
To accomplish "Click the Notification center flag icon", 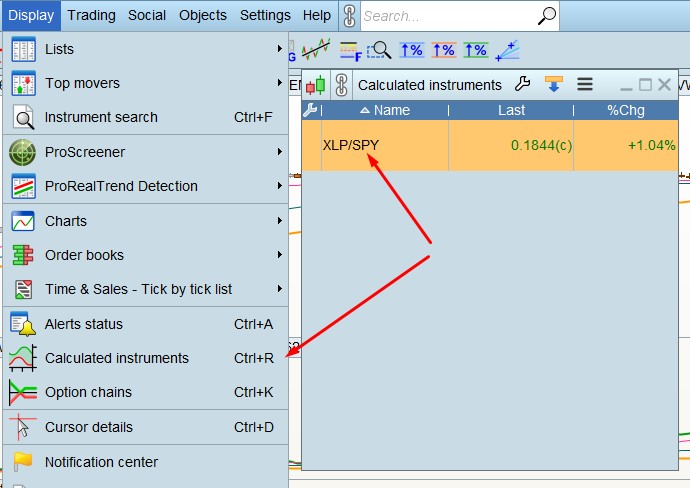I will pos(23,461).
